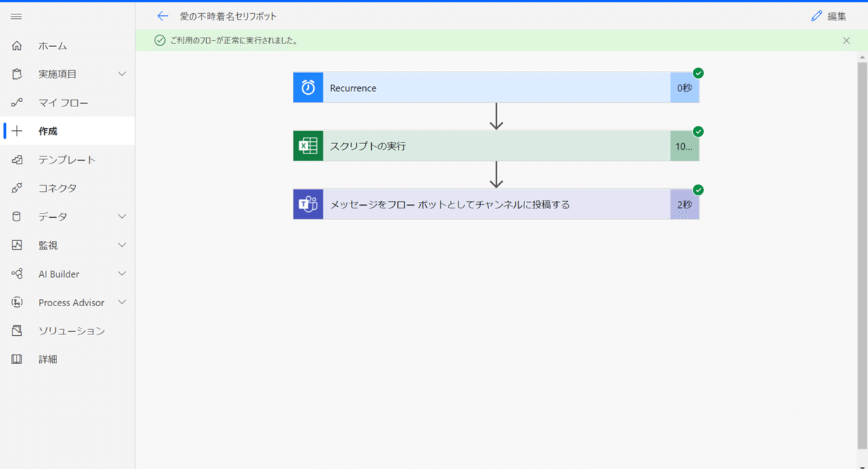
Task: Click the 編集 pencil icon
Action: click(x=817, y=16)
